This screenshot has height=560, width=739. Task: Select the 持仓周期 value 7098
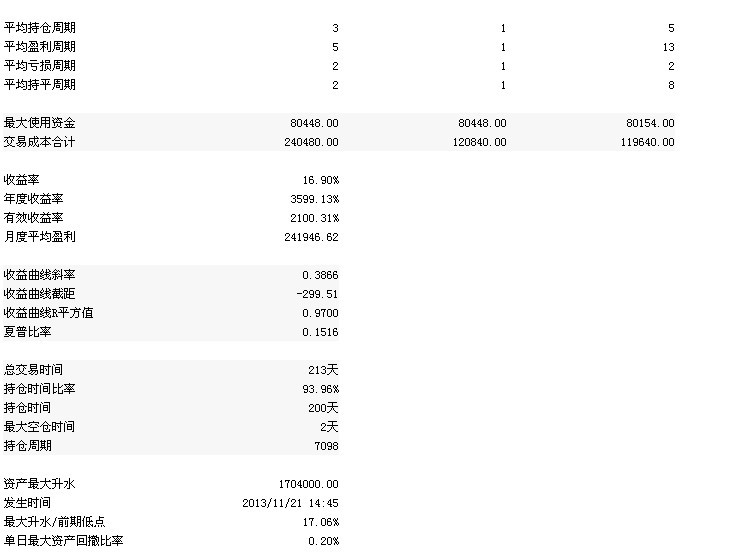click(326, 446)
